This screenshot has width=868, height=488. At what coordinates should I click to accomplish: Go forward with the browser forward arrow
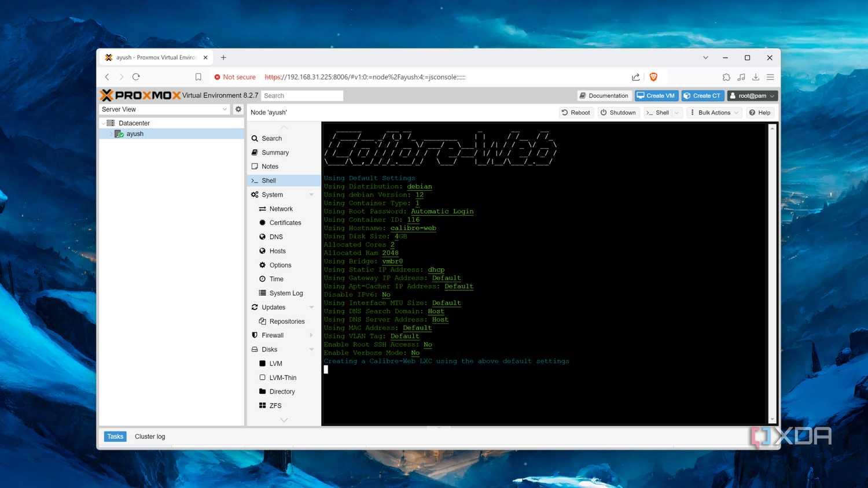121,77
